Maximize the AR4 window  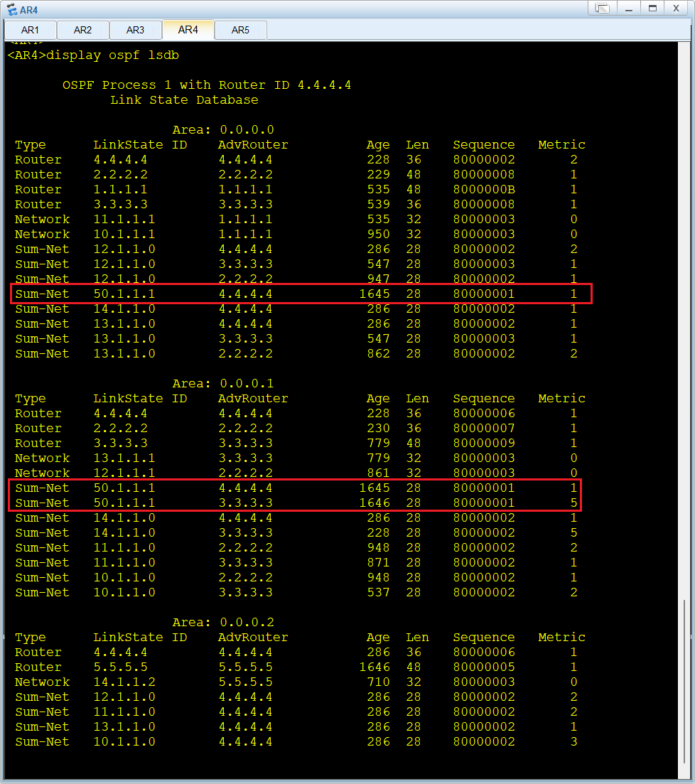coord(652,9)
